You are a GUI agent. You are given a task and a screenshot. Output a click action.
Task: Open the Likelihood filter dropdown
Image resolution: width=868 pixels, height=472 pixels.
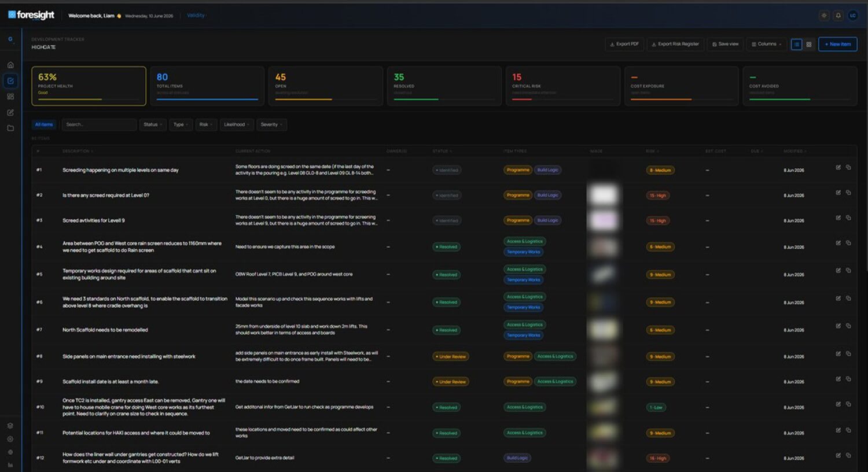tap(237, 124)
